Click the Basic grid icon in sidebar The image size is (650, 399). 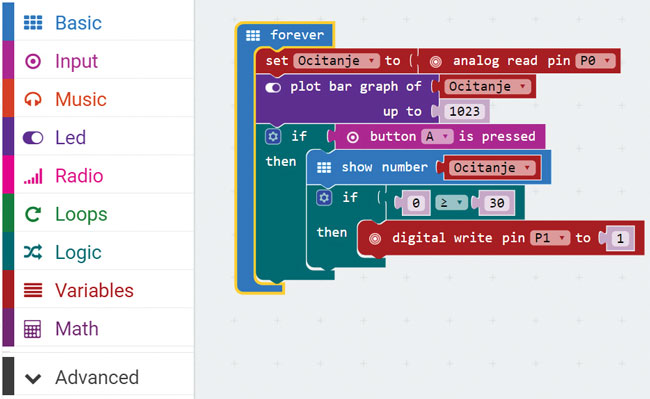point(33,22)
